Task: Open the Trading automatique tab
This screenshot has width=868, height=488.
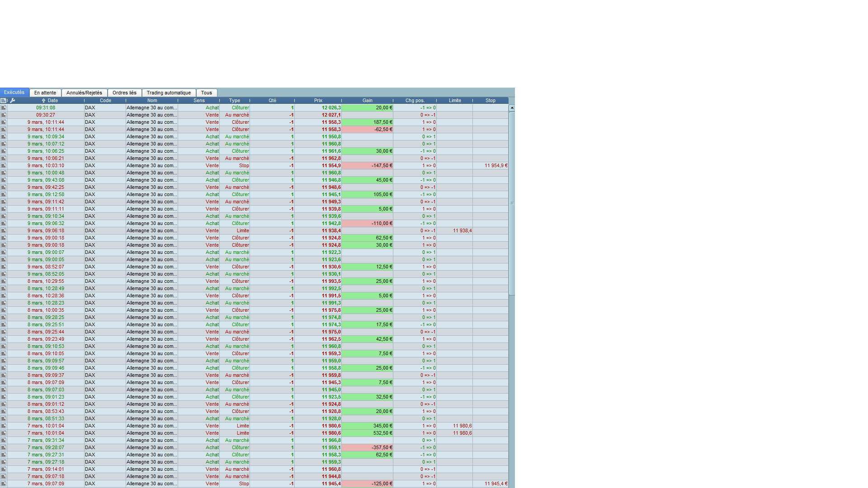Action: [169, 93]
